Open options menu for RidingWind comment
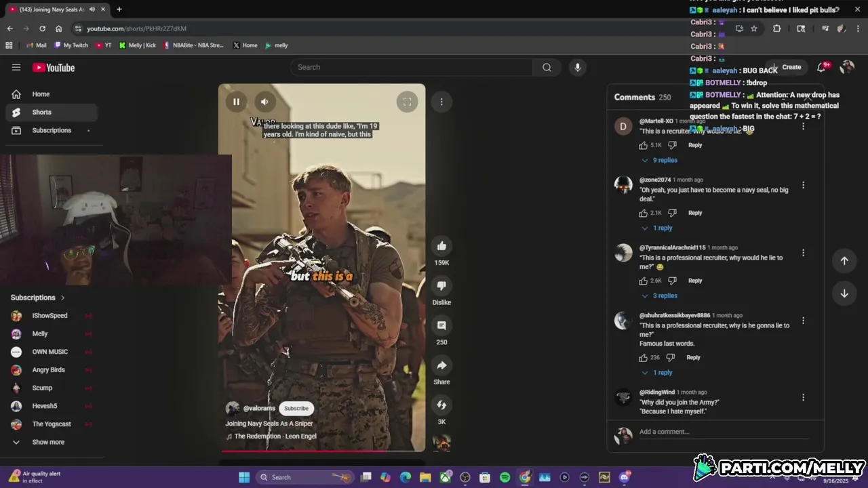Screen dimensions: 868x488 pyautogui.click(x=803, y=398)
